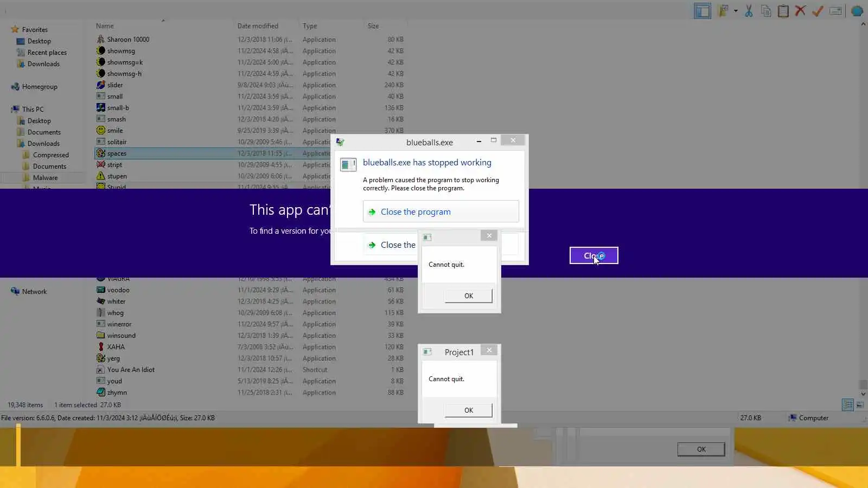Screen dimensions: 868x488
Task: Open properties using the card toolbar icon
Action: [x=835, y=11]
